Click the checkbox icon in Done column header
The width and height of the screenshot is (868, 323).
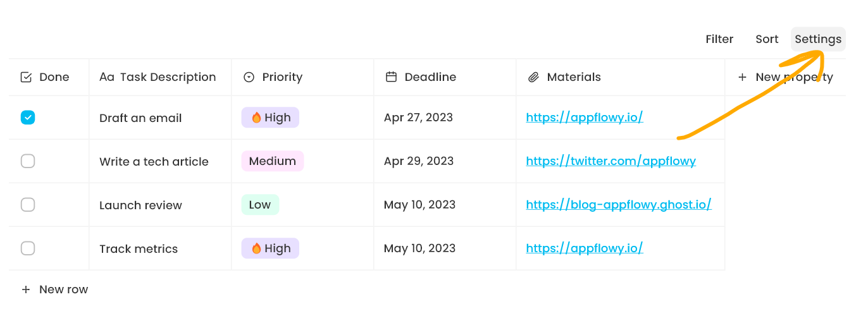26,77
